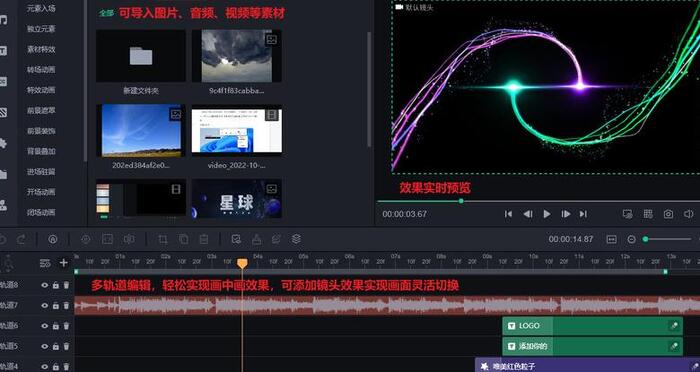
Task: Adjust the timeline zoom slider handle
Action: 646,239
